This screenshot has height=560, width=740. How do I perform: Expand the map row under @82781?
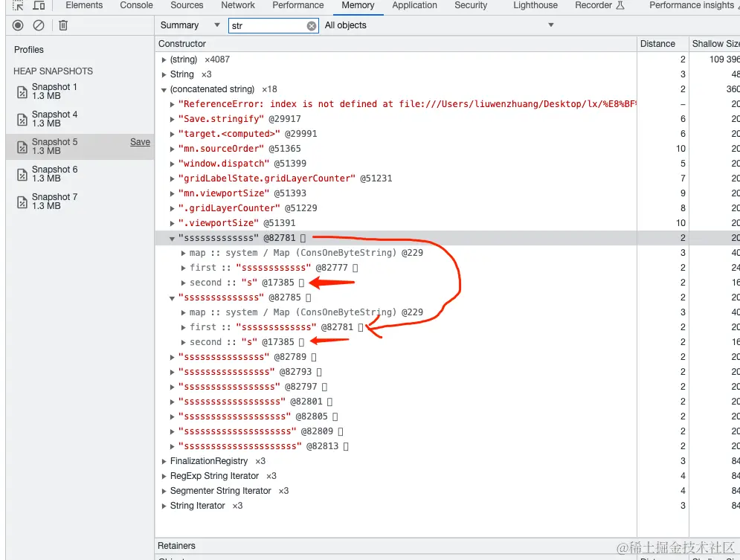pyautogui.click(x=183, y=254)
